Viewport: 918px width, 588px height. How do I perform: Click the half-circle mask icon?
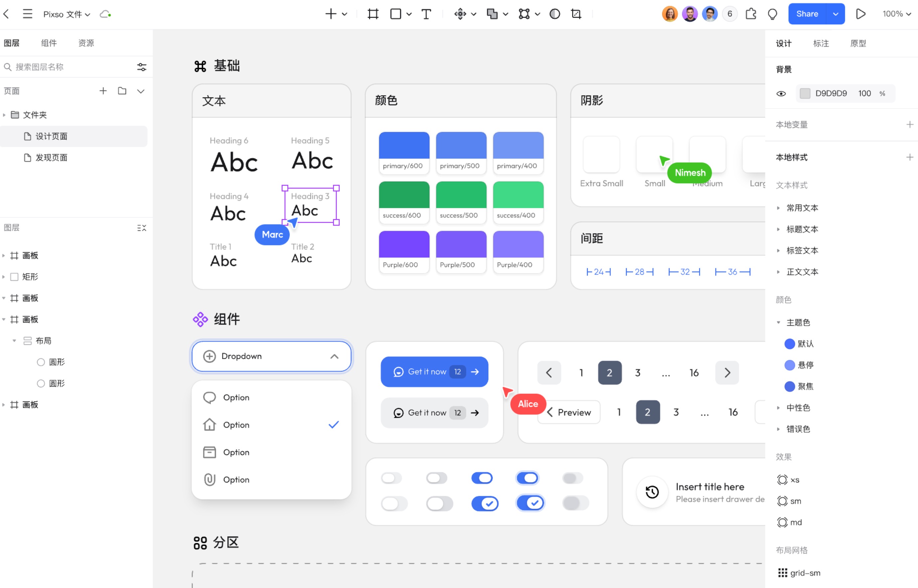554,14
